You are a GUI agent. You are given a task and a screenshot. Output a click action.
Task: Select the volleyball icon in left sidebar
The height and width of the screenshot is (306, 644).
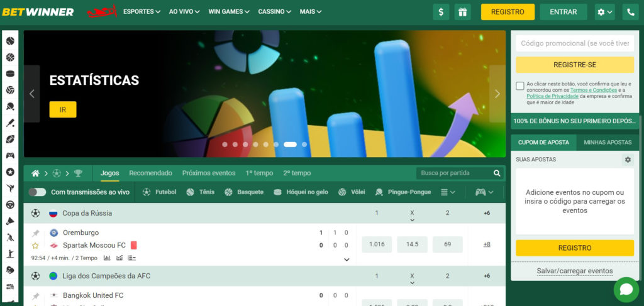click(10, 90)
